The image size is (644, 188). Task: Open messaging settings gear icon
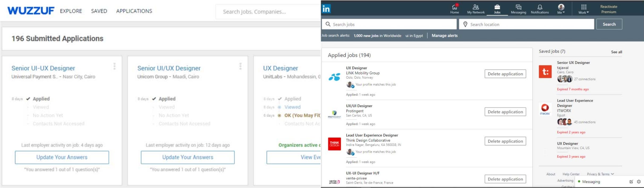639,182
